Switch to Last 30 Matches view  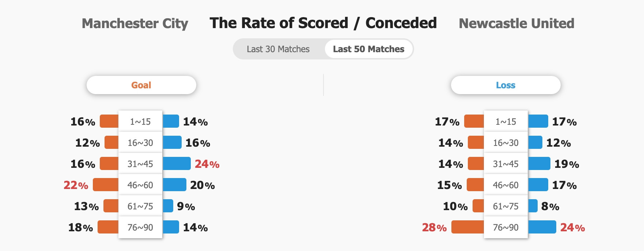click(278, 49)
